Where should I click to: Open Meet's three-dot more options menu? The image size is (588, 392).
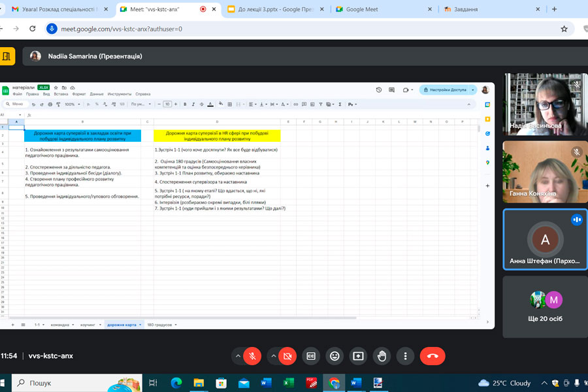coord(406,356)
